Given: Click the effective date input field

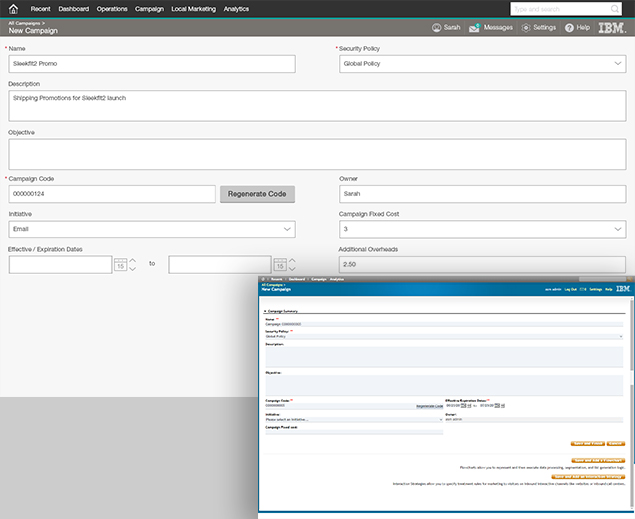Looking at the screenshot, I should [x=60, y=264].
